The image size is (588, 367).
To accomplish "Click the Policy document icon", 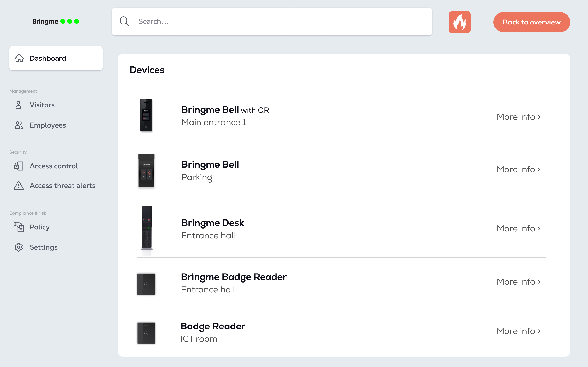I will (x=19, y=227).
